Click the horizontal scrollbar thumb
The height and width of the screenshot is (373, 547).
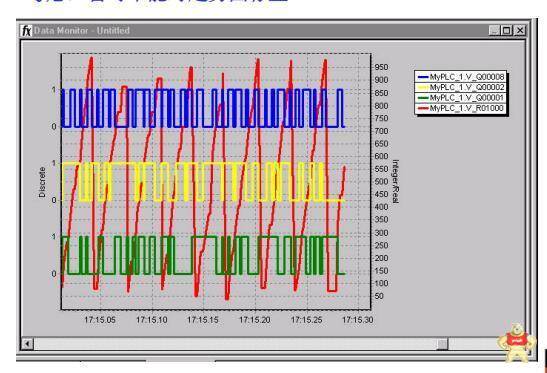[x=442, y=344]
